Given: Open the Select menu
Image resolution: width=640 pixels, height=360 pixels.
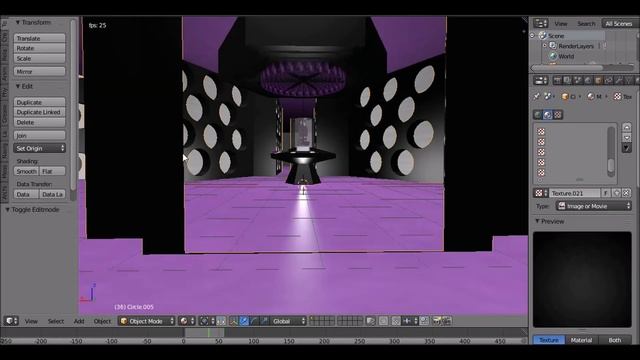Looking at the screenshot, I should pyautogui.click(x=56, y=321).
